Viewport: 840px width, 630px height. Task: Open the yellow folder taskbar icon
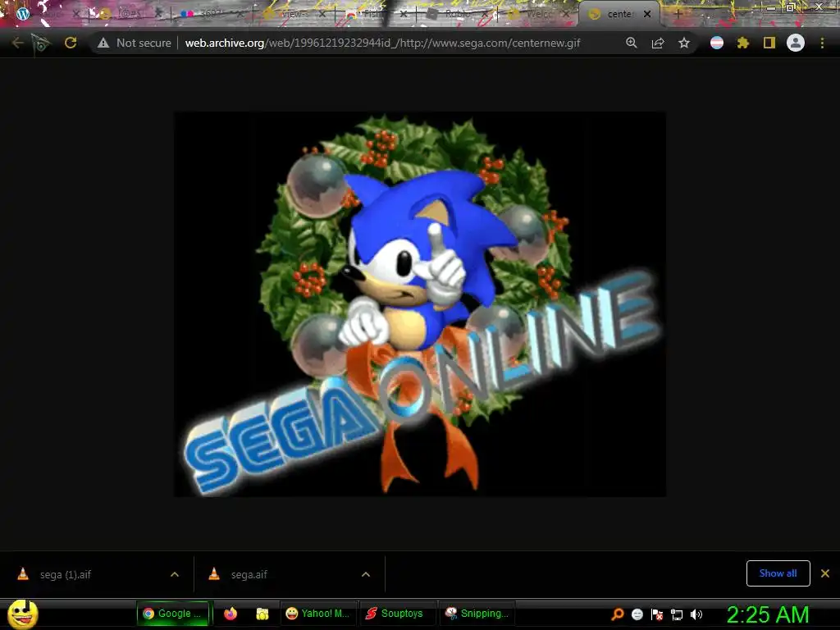tap(262, 614)
